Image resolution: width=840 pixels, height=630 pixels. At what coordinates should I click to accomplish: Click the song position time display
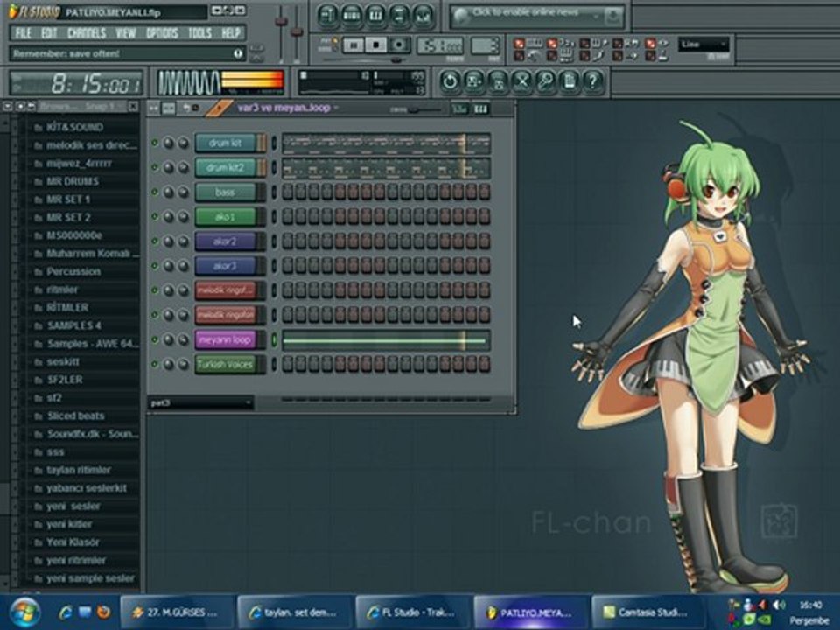tap(78, 83)
